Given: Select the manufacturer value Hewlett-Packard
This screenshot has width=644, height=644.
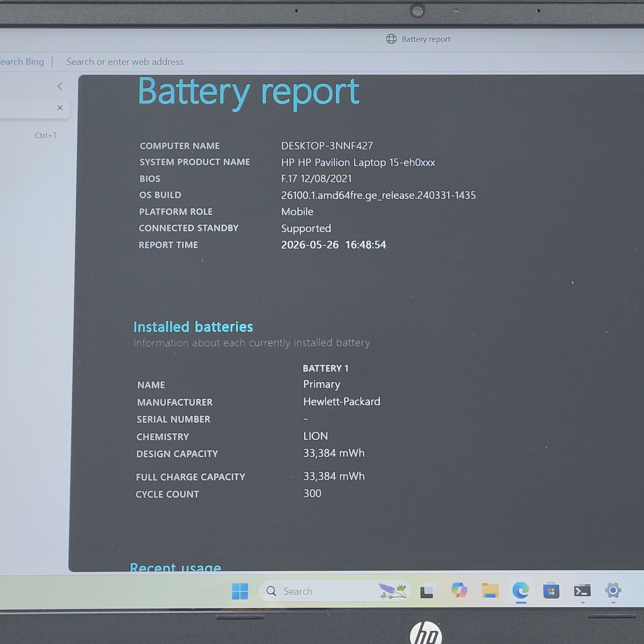Looking at the screenshot, I should point(342,402).
